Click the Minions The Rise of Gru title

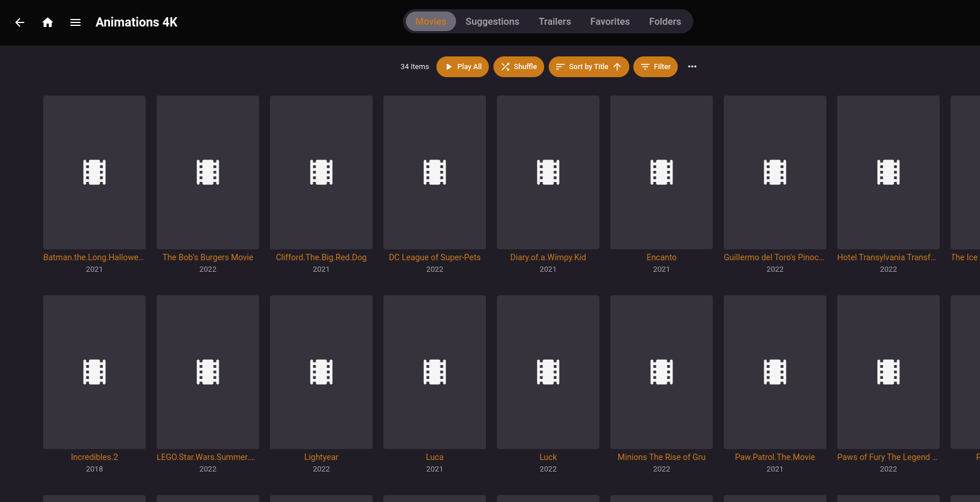click(x=662, y=457)
